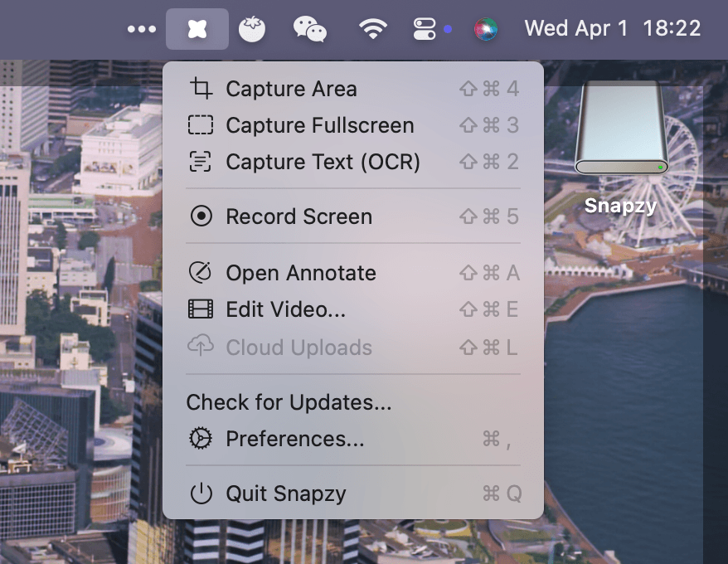Open the tomato timer menu bar icon
Viewport: 728px width, 564px height.
[x=252, y=29]
